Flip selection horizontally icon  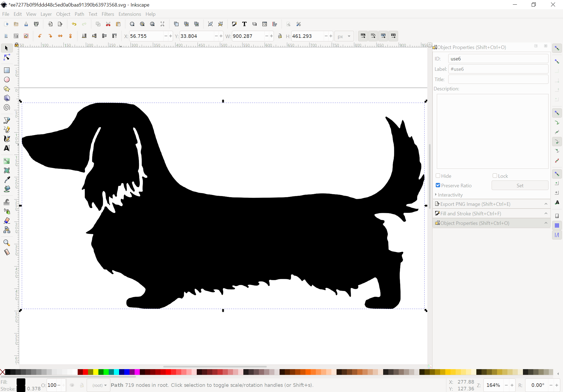click(x=60, y=36)
